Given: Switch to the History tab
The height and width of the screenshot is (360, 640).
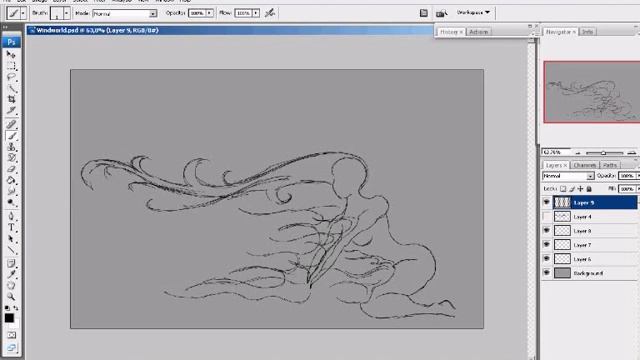Looking at the screenshot, I should pyautogui.click(x=451, y=32).
